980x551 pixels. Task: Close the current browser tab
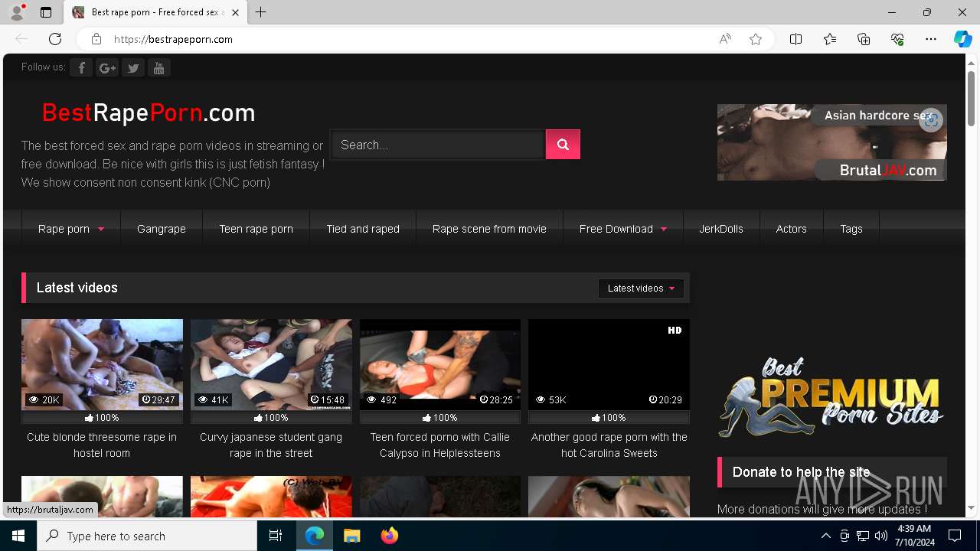click(235, 12)
